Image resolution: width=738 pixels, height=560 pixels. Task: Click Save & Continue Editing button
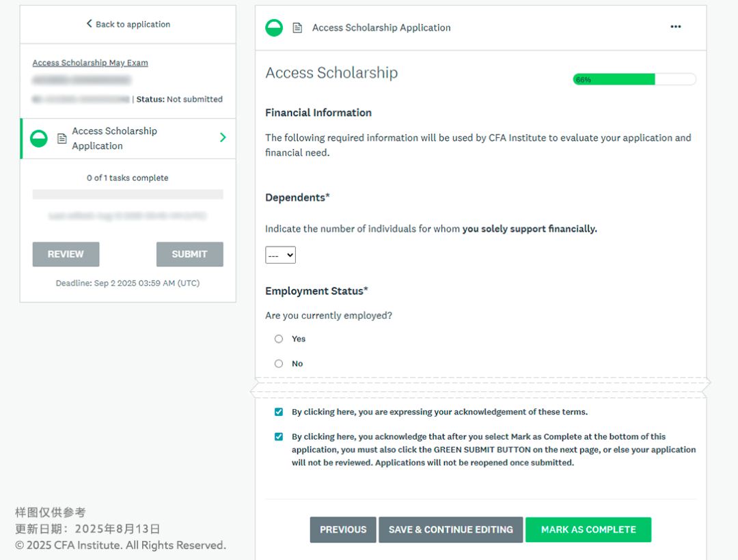(x=450, y=530)
